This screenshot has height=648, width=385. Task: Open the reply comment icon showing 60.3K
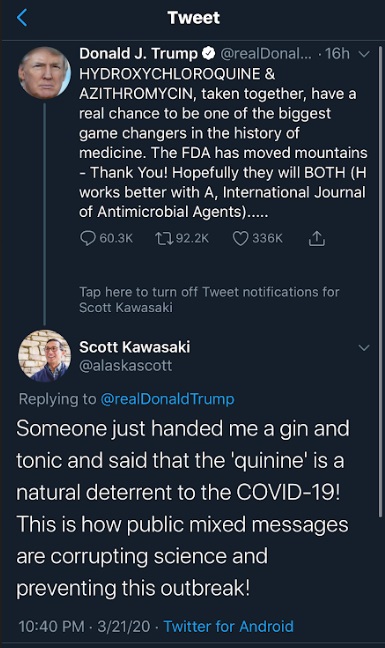[x=88, y=238]
